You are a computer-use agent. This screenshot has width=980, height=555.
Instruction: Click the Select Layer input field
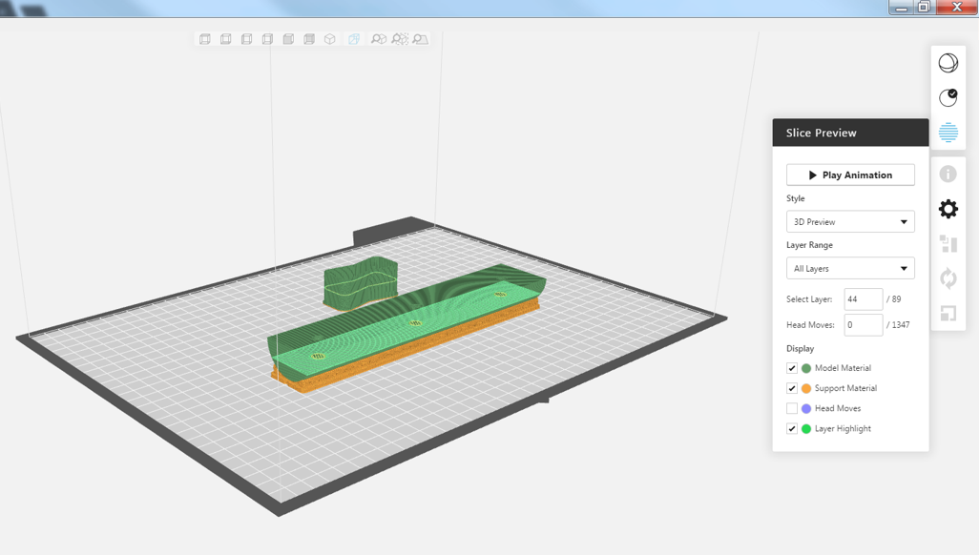coord(864,299)
